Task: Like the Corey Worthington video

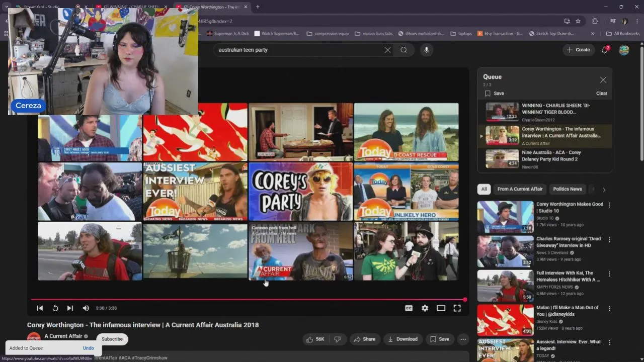Action: 315,339
